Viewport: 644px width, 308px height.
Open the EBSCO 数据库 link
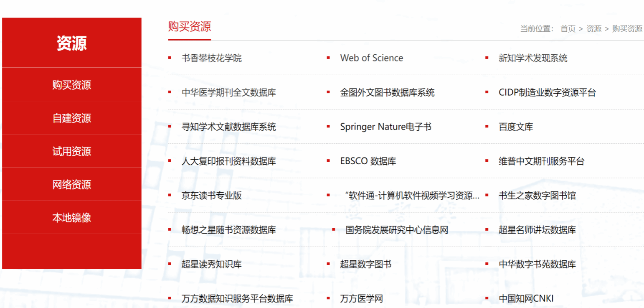(x=368, y=161)
